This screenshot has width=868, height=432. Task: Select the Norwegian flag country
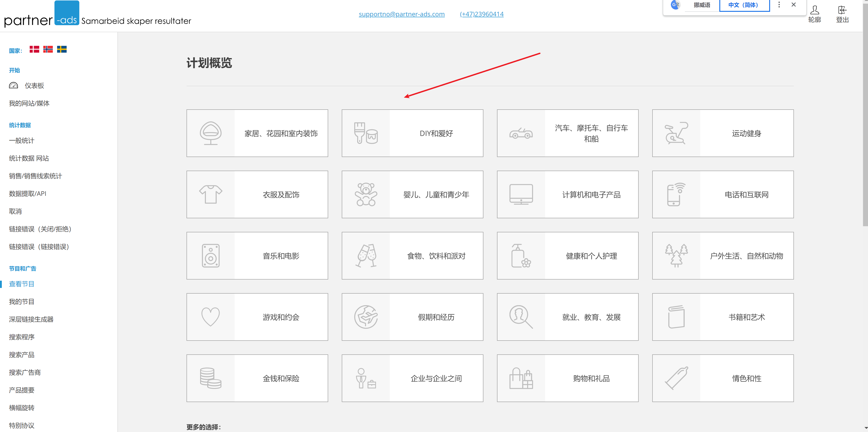(x=48, y=49)
